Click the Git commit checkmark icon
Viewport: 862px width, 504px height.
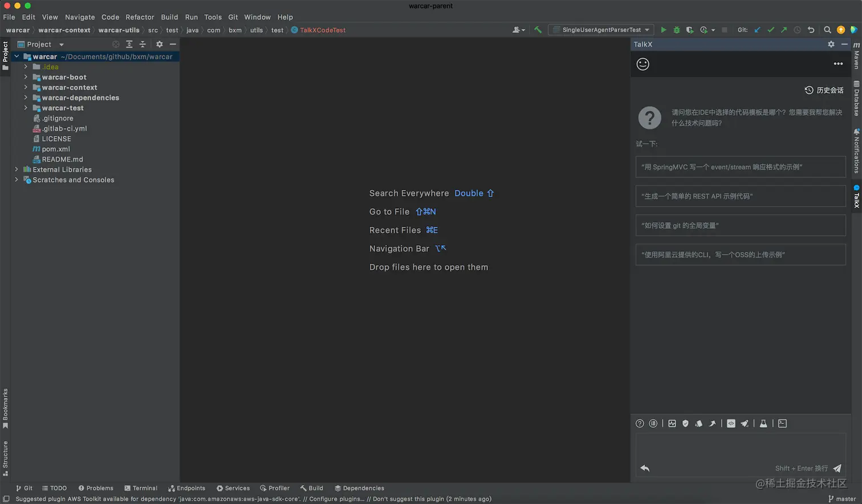pyautogui.click(x=771, y=30)
